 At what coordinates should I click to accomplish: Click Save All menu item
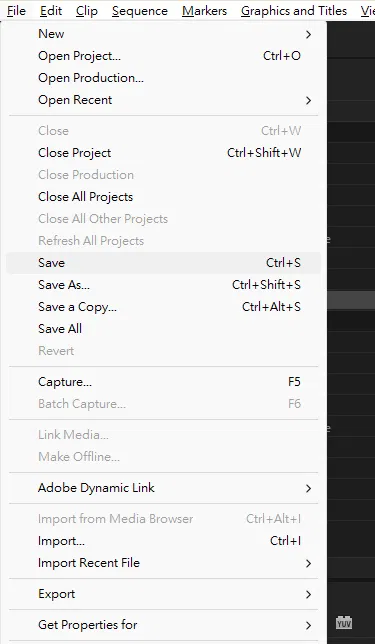[163, 329]
